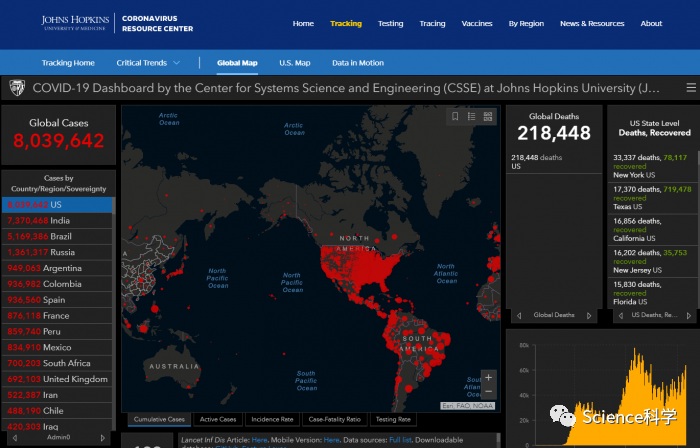
Task: Click the JHU shield icon in dashboard title
Action: [17, 88]
